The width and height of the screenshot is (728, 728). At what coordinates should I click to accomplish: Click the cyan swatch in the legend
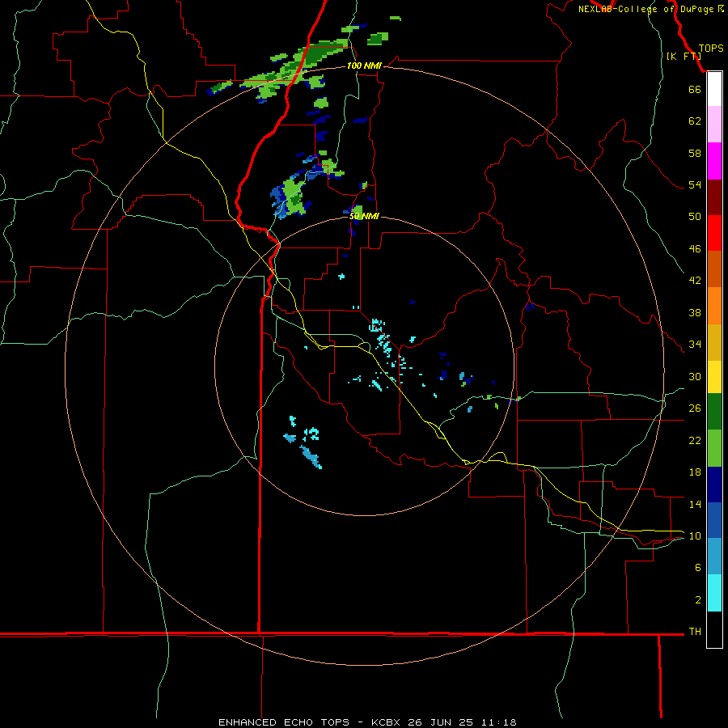[714, 593]
